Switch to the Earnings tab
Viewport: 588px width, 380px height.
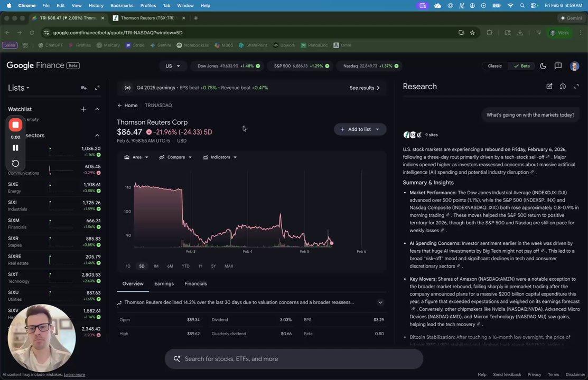(164, 284)
